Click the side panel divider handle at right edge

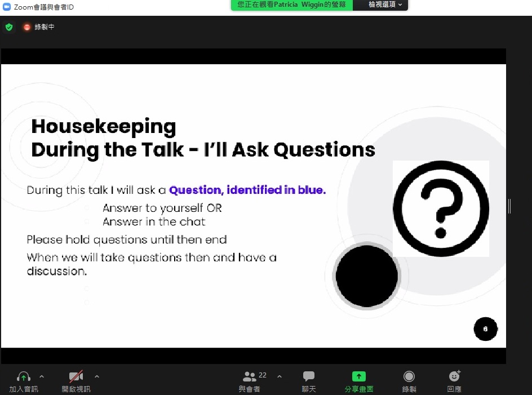509,206
